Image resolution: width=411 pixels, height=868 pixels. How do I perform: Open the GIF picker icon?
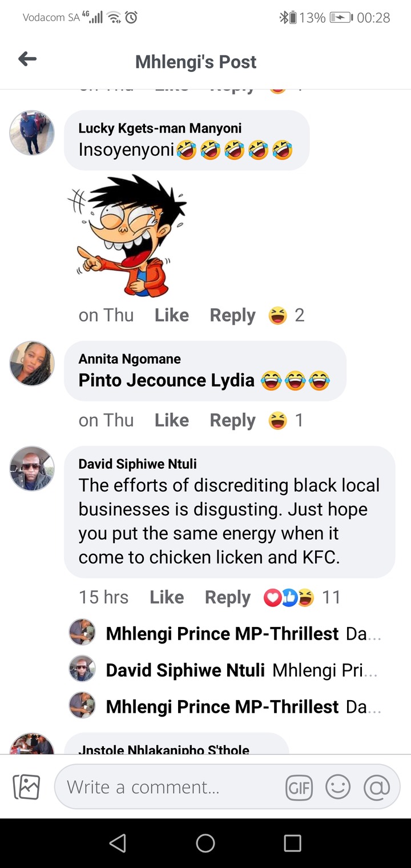(x=299, y=788)
